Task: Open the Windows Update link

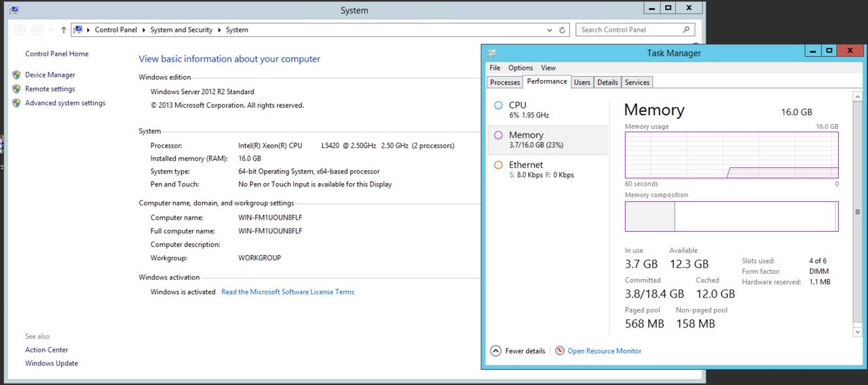Action: tap(52, 363)
